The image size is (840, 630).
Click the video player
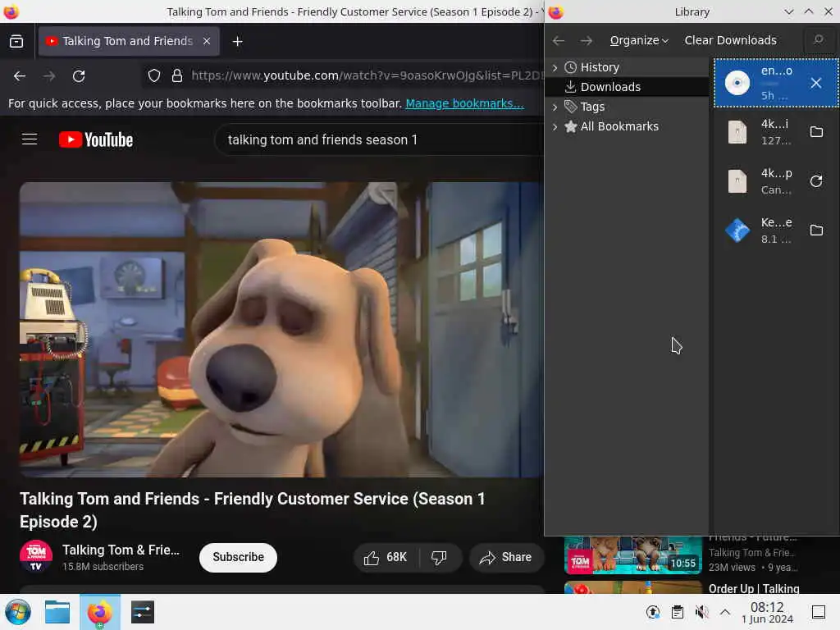[x=282, y=330]
